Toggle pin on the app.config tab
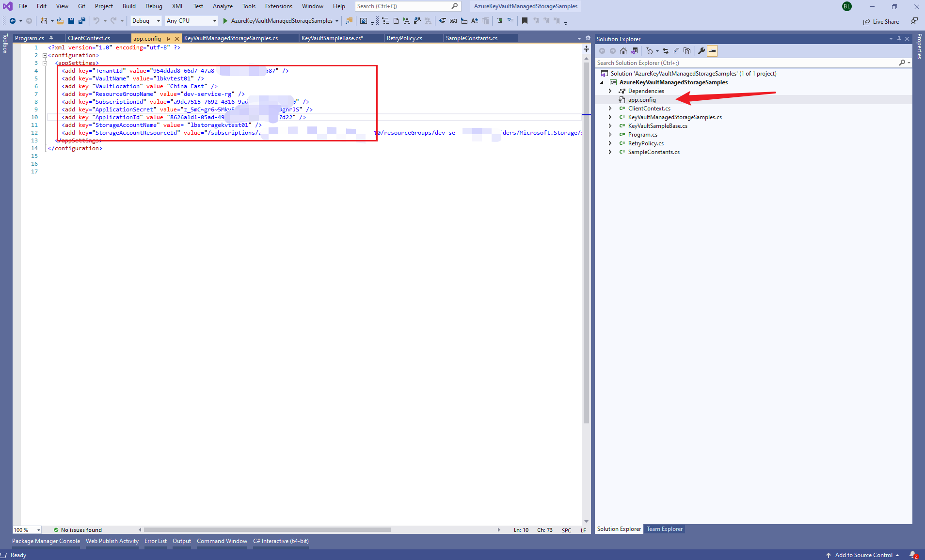Image resolution: width=925 pixels, height=560 pixels. (168, 39)
